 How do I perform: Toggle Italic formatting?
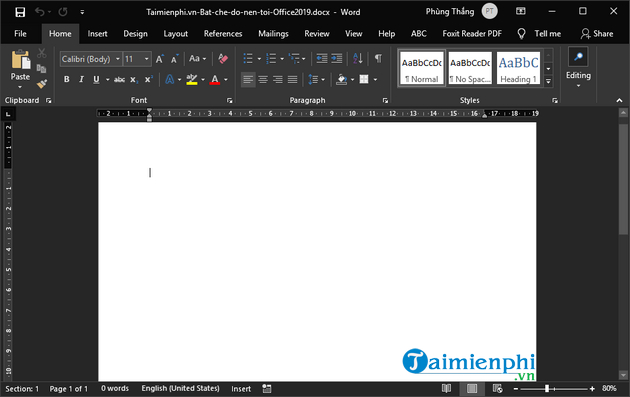(82, 80)
